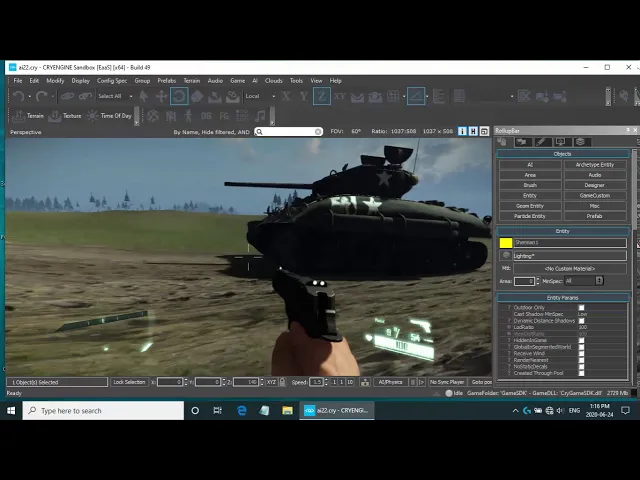Enable Dynamic Distance Shadows checkbox
Screen dimensions: 640x480
click(x=581, y=320)
